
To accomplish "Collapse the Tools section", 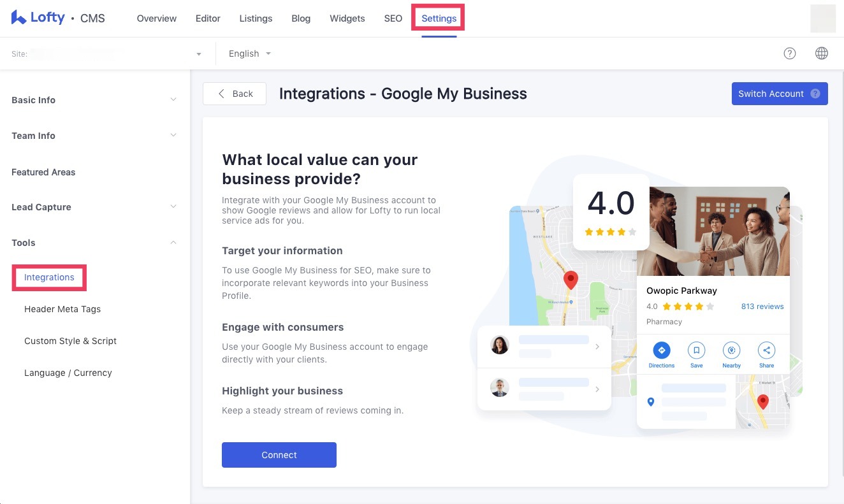I will pos(94,243).
